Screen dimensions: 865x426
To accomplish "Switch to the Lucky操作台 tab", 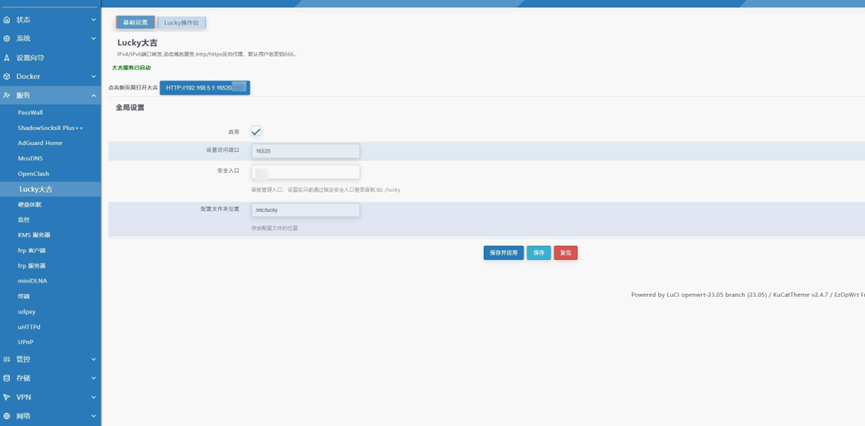I will pos(181,22).
